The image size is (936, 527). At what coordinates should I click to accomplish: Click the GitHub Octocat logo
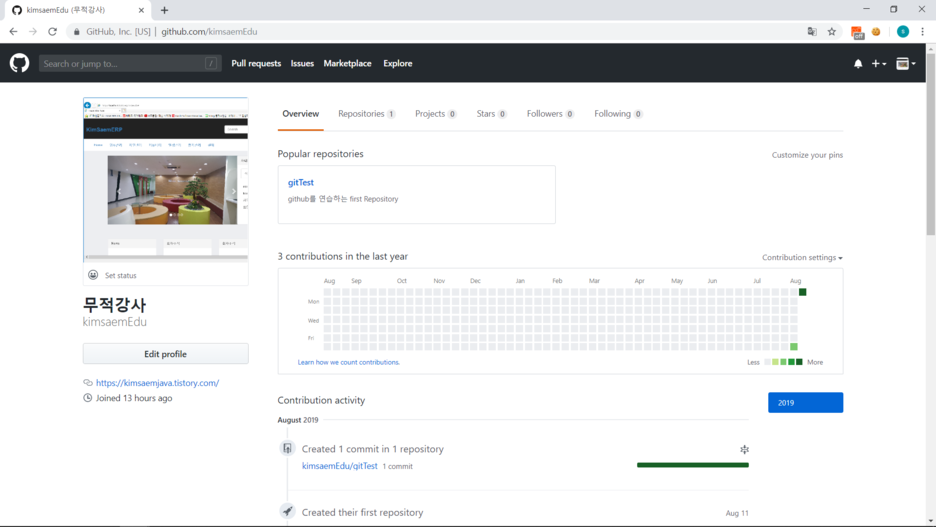19,63
